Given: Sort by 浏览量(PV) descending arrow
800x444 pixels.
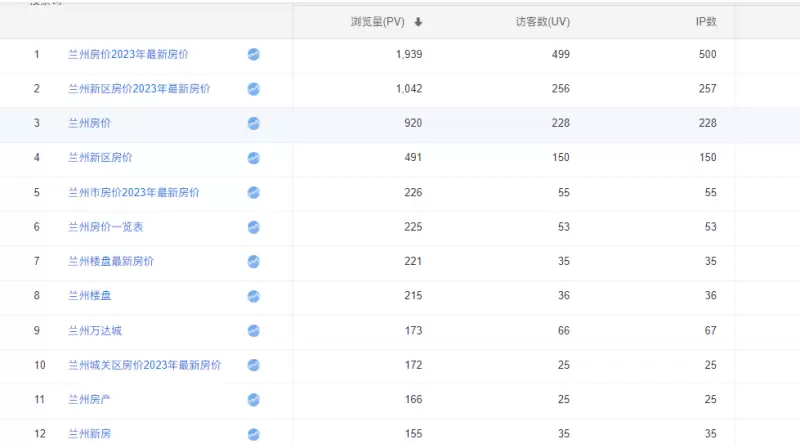Looking at the screenshot, I should coord(418,22).
